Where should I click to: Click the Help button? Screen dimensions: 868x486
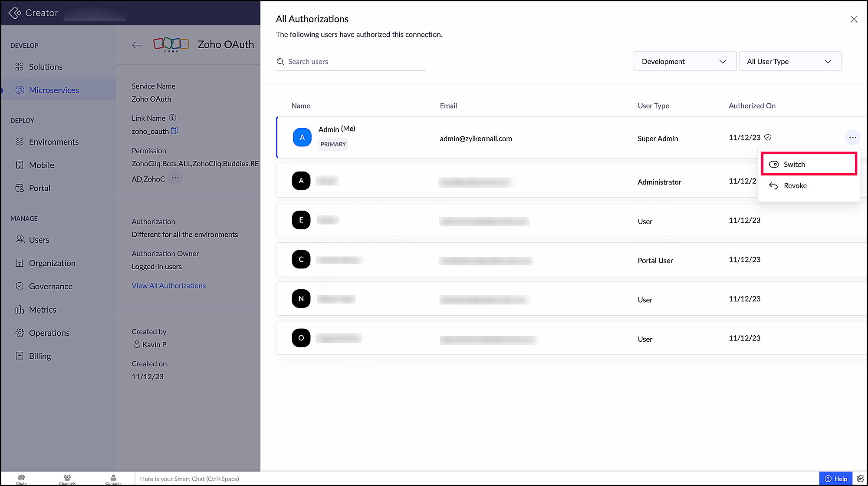[836, 479]
